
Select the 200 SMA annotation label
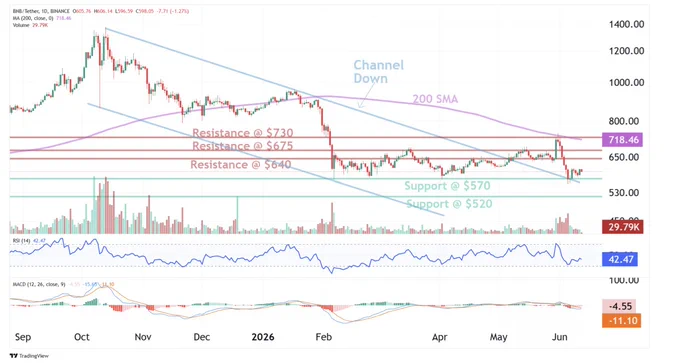[x=435, y=99]
